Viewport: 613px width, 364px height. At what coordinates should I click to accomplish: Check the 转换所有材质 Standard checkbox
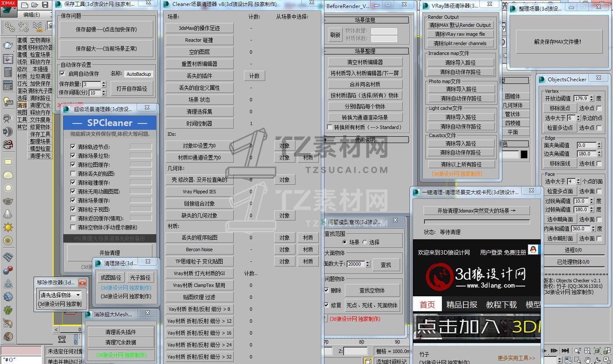click(x=330, y=127)
